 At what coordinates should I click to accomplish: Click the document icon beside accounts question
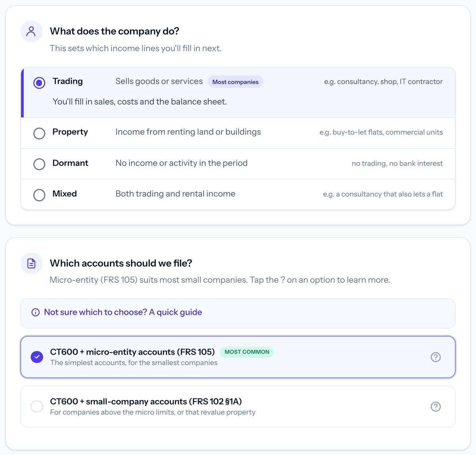point(31,263)
